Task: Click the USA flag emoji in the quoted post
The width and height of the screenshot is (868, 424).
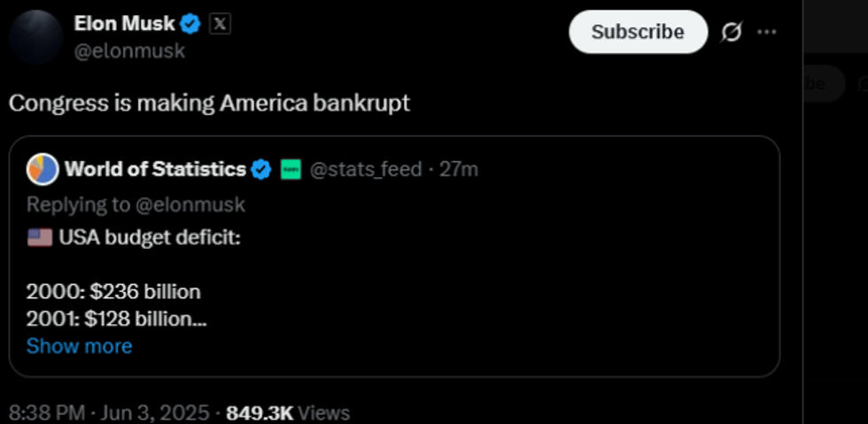Action: point(39,237)
